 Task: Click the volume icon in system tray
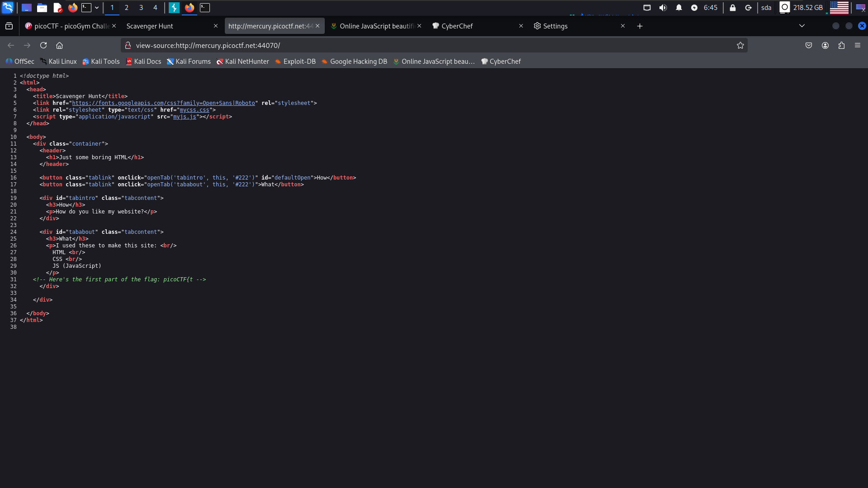coord(663,8)
